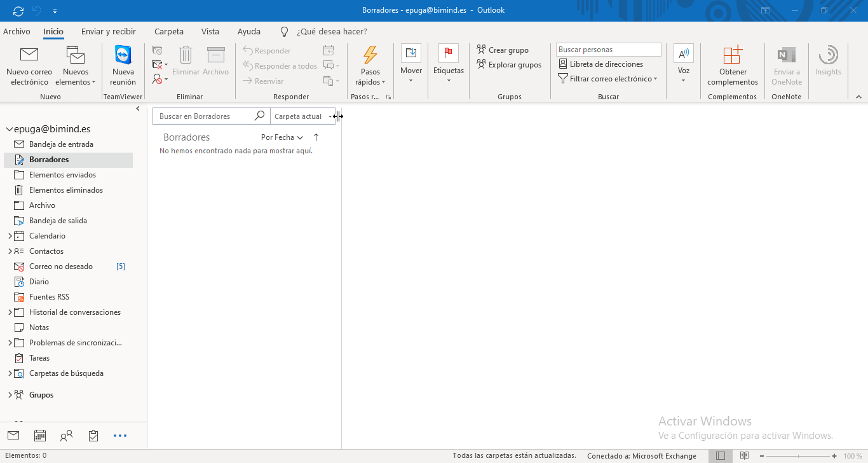Open more navigation options (three dots)

coord(120,436)
